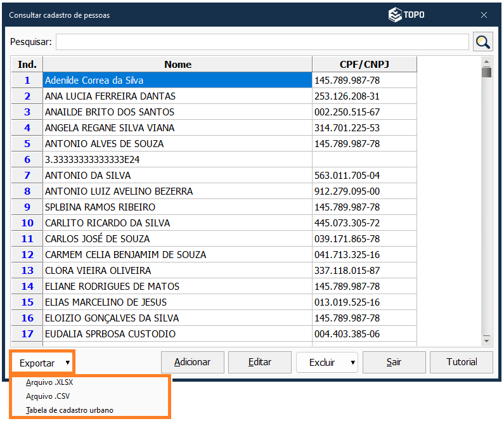Click the Pesquisar text input field

coord(262,42)
